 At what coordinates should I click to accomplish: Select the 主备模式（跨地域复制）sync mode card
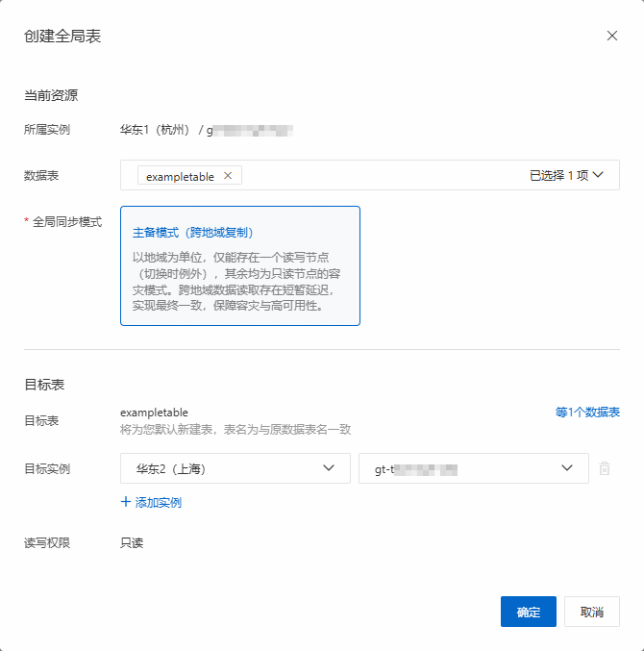click(x=240, y=265)
